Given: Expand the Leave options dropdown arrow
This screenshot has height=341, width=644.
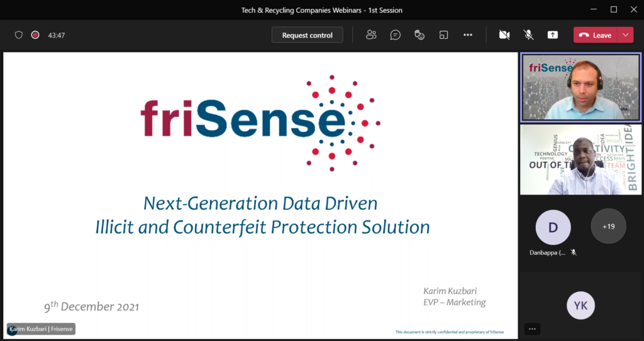Looking at the screenshot, I should 626,35.
